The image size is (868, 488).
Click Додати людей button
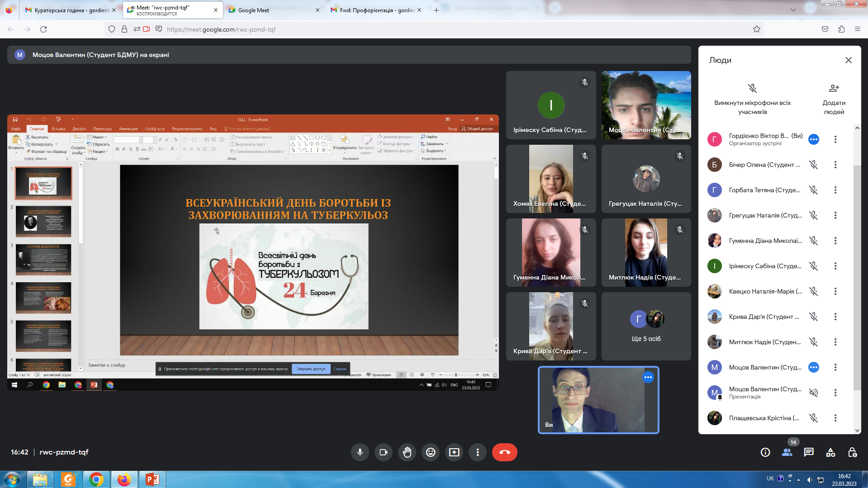pos(834,99)
